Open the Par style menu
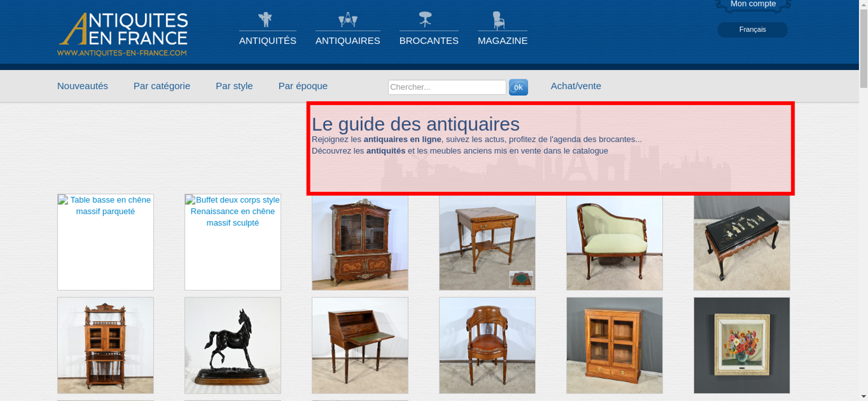Screen dimensions: 868x401 (x=234, y=86)
